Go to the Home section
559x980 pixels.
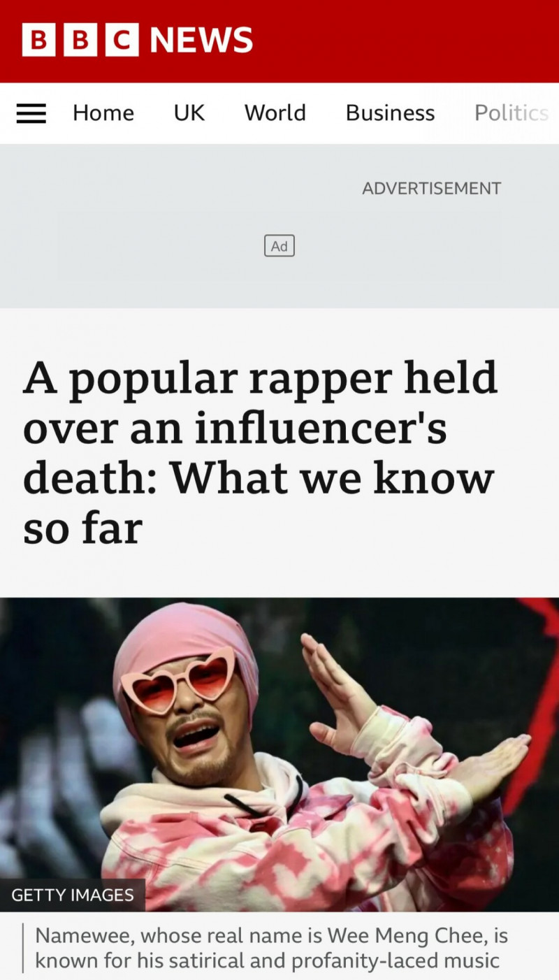103,113
